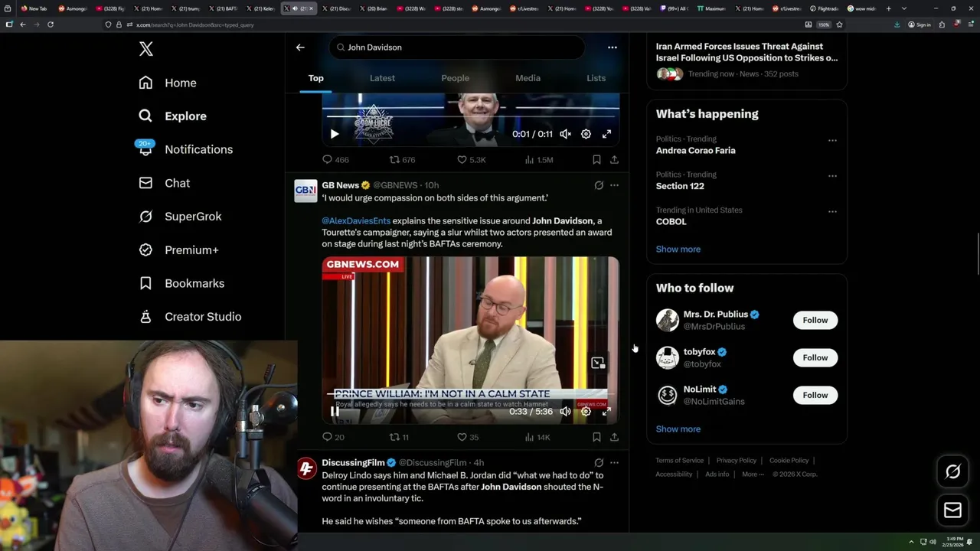Open GB News profile avatar
980x551 pixels.
[305, 191]
